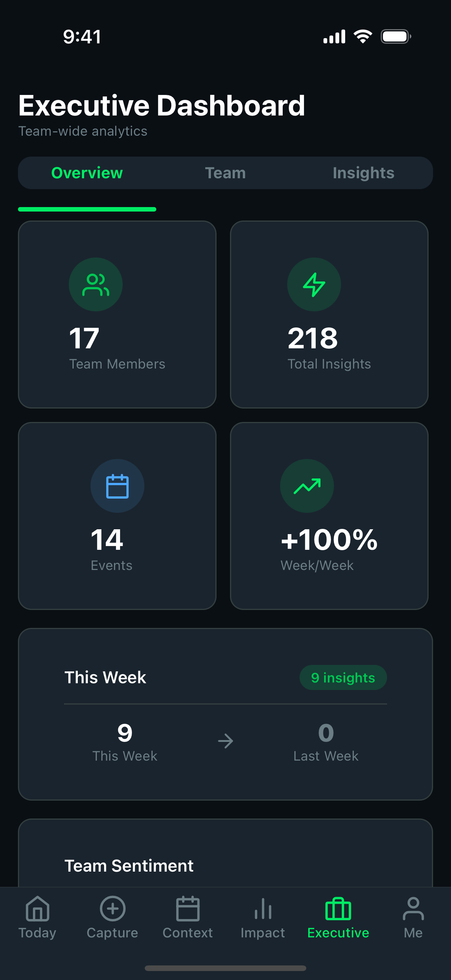Click the 218 Total Insights stat card
Screen dimensions: 451x980
click(x=329, y=314)
